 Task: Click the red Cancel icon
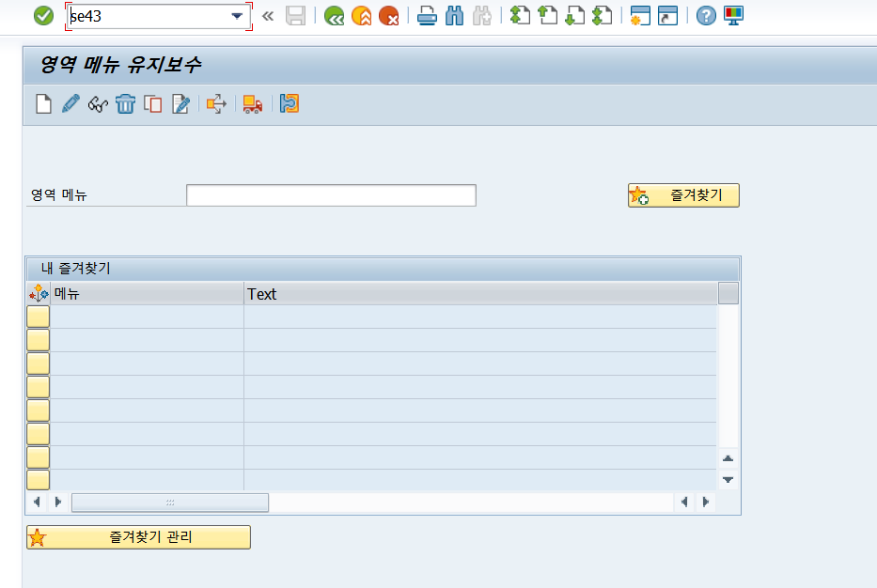click(x=389, y=16)
